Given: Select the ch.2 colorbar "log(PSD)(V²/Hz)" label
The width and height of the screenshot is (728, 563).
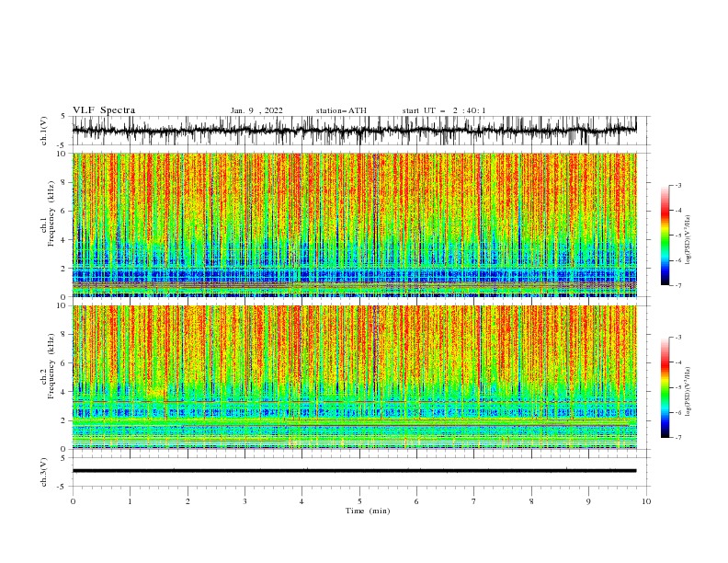Looking at the screenshot, I should [x=688, y=392].
